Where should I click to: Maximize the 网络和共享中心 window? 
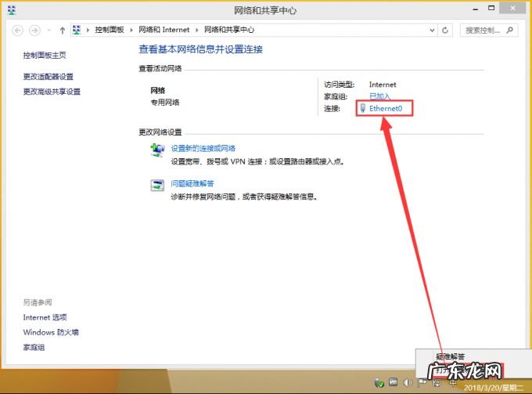[491, 8]
